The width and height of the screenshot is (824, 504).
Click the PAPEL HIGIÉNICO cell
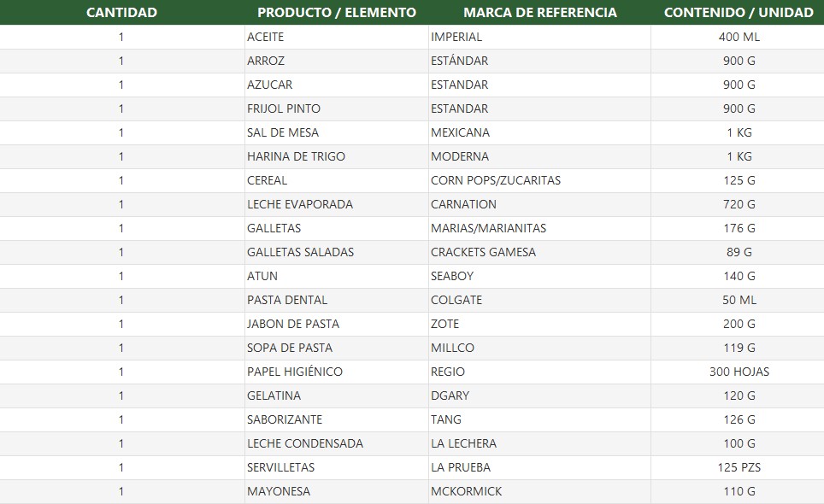point(336,372)
